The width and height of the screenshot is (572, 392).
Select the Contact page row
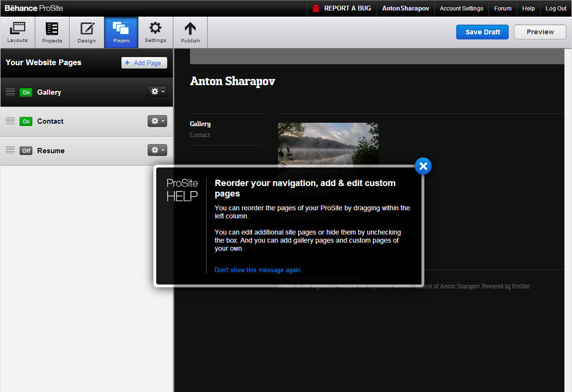pyautogui.click(x=87, y=121)
